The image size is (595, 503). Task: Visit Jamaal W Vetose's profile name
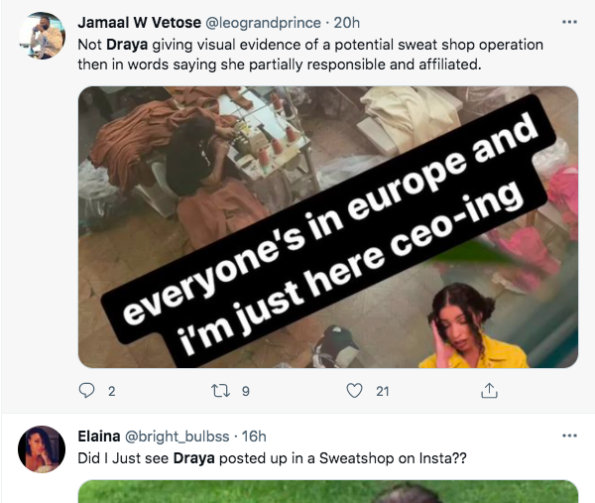click(x=139, y=23)
